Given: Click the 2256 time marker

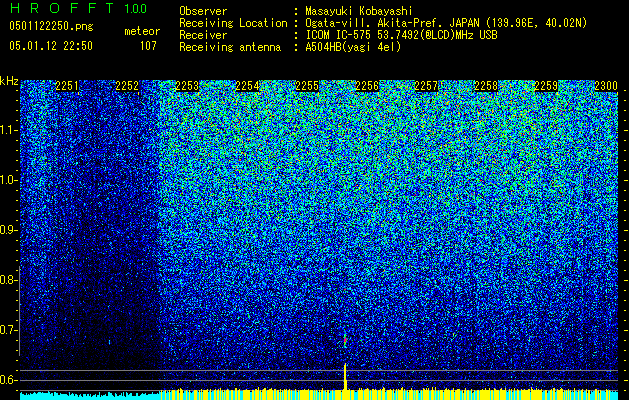Looking at the screenshot, I should 367,86.
